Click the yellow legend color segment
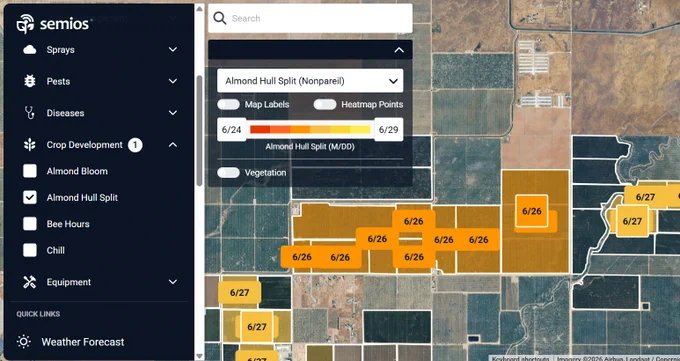 pyautogui.click(x=360, y=129)
